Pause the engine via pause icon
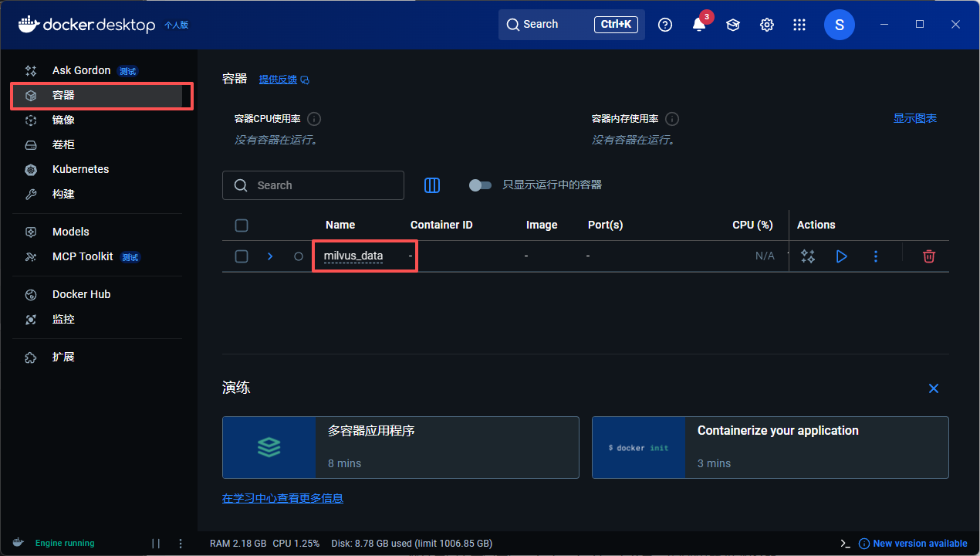The image size is (980, 556). [156, 544]
